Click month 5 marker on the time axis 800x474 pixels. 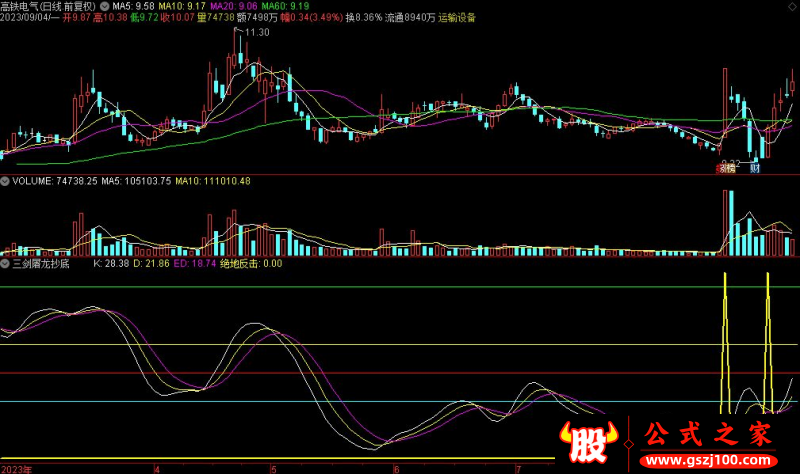pos(272,468)
